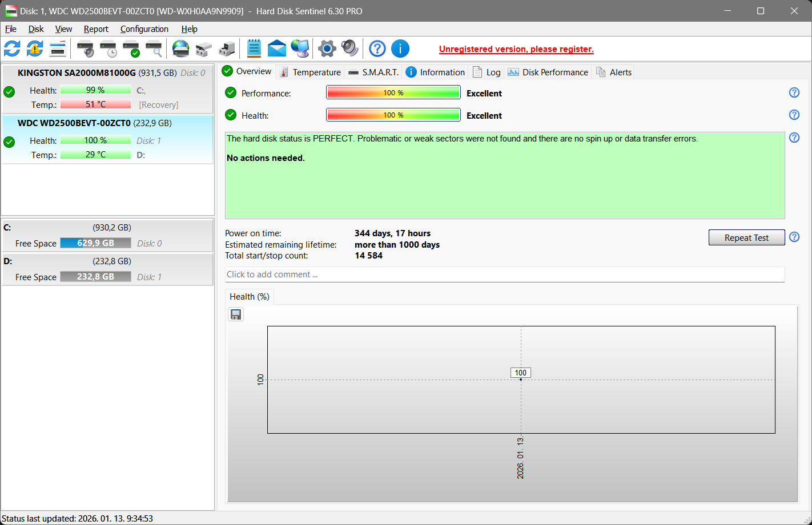The height and width of the screenshot is (525, 812).
Task: Click the comment field to add comment
Action: point(505,274)
